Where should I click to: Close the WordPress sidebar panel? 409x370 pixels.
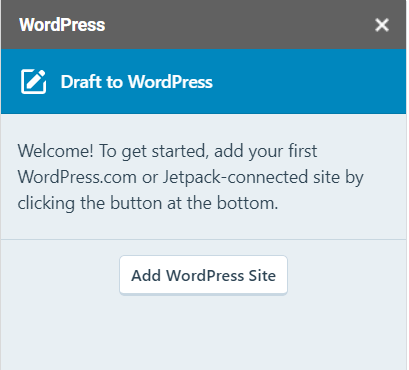coord(382,25)
